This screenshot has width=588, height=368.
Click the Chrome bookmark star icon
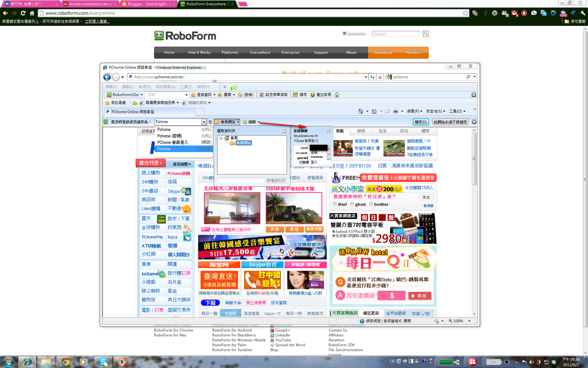[465, 13]
